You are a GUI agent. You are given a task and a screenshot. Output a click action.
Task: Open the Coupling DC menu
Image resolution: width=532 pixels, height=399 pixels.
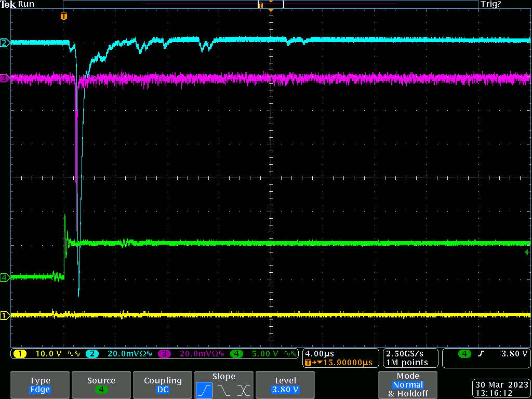[163, 385]
